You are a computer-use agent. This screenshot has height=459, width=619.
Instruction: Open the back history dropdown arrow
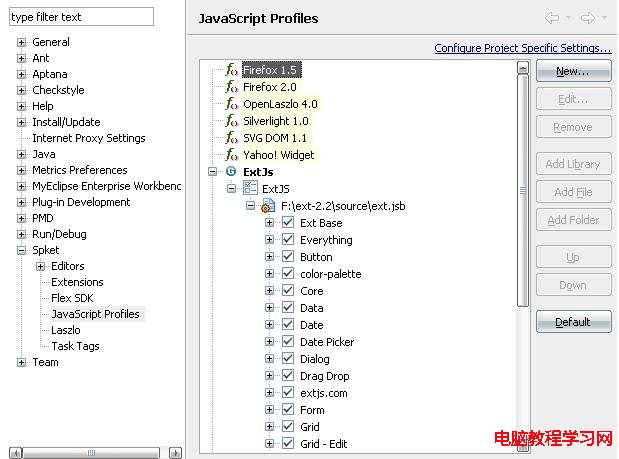coord(568,18)
